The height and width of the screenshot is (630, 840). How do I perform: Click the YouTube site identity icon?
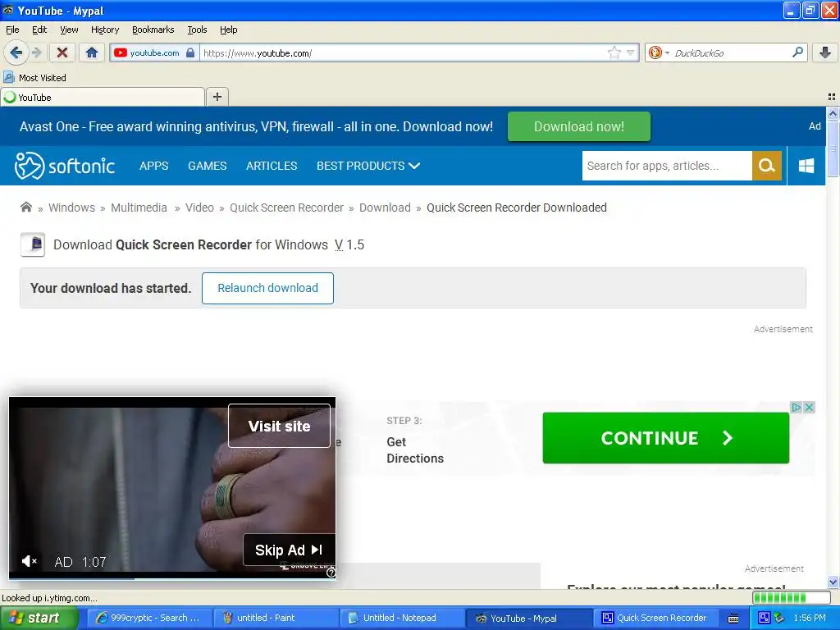pyautogui.click(x=121, y=52)
